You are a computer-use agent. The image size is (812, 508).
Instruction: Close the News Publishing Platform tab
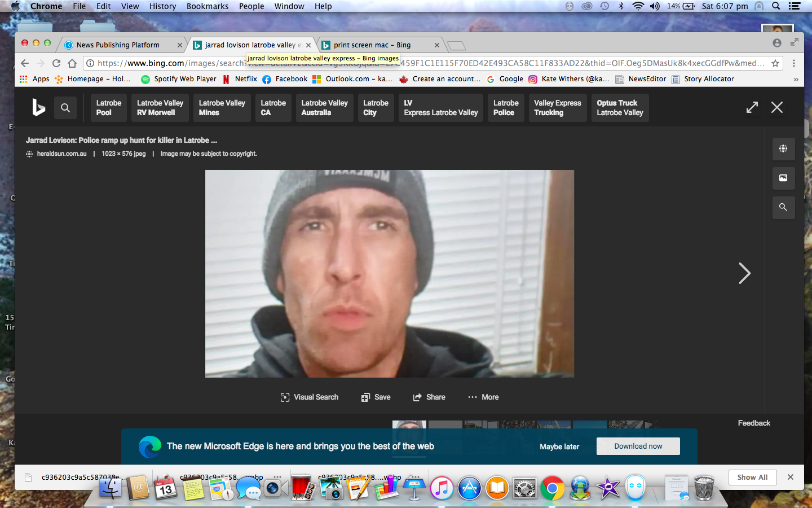(x=180, y=45)
